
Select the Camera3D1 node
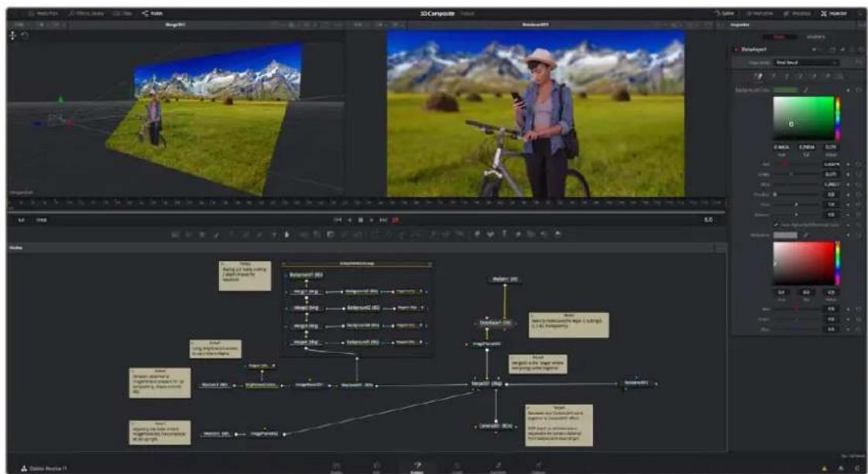coord(496,427)
